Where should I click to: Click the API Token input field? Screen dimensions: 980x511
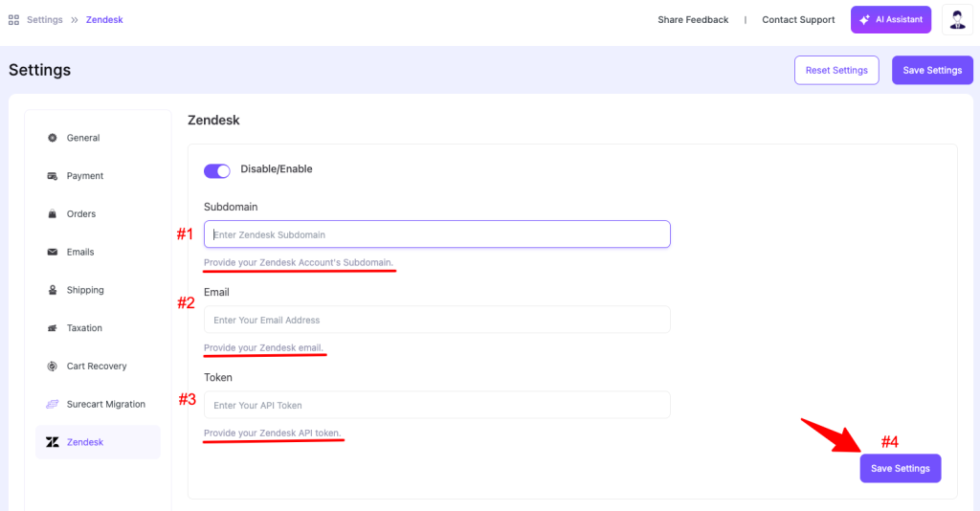point(436,405)
